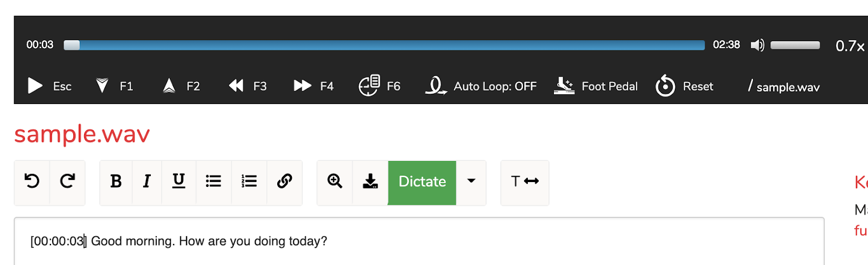Toggle Auto Loop OFF setting
Screen dimensions: 868x265
coord(481,86)
